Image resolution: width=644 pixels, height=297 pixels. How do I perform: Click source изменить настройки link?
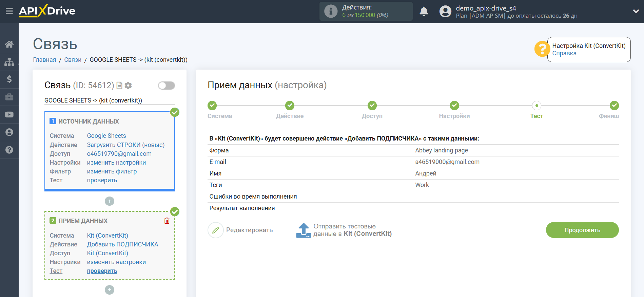[x=116, y=163]
